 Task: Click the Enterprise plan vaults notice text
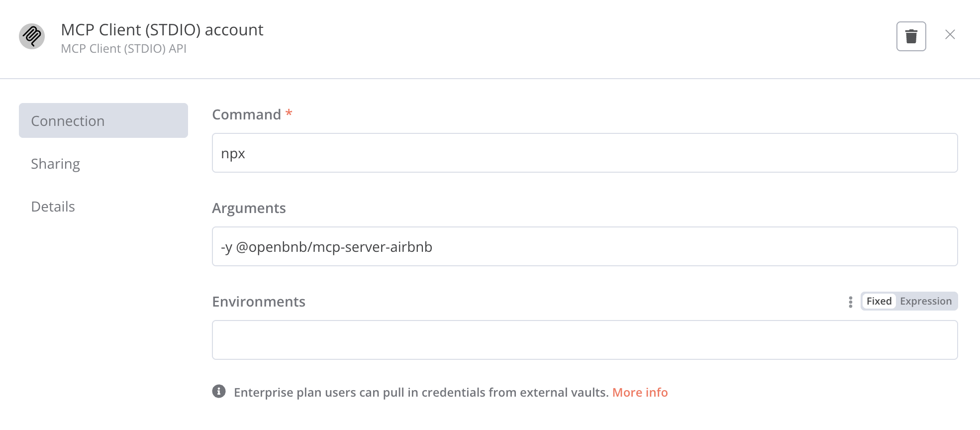[x=421, y=392]
